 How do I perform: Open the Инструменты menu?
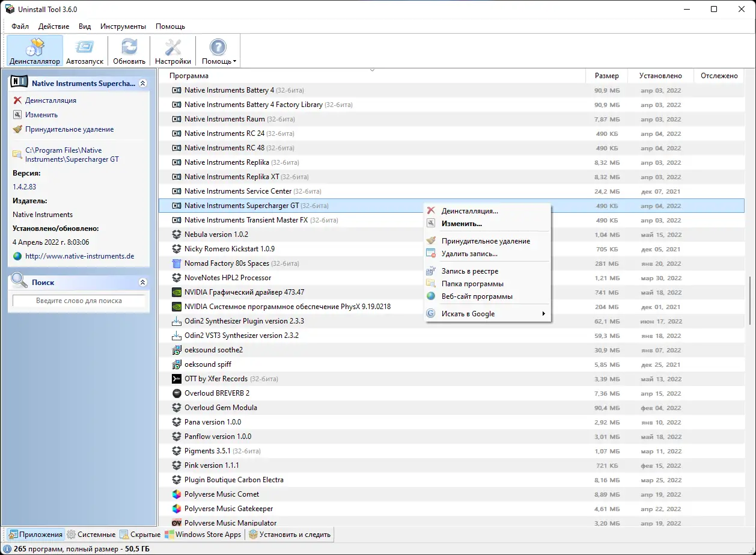123,26
